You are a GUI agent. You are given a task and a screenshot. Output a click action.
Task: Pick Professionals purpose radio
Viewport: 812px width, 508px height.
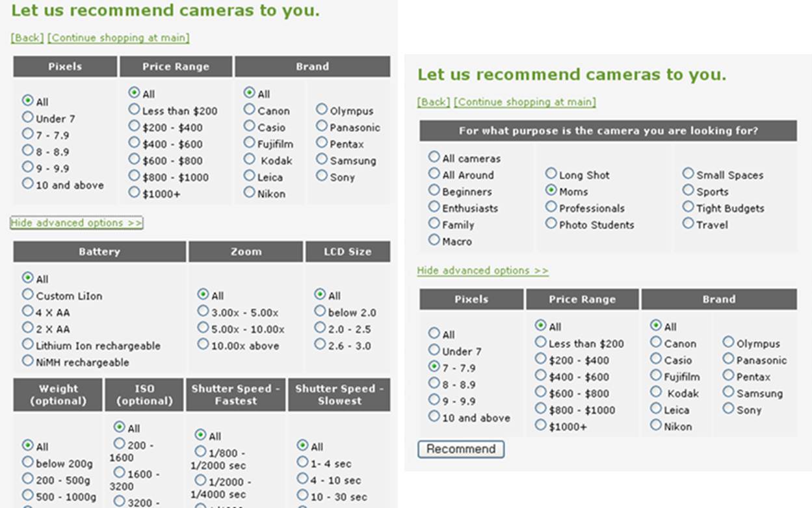click(551, 207)
